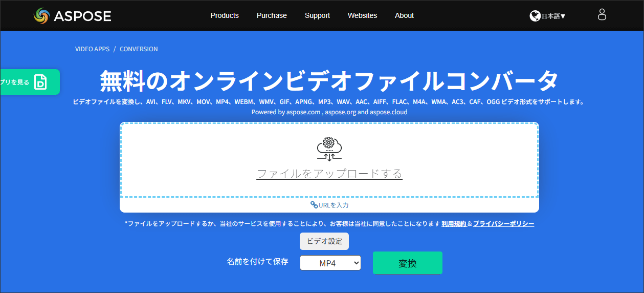Click the URLを入力 link

click(334, 205)
